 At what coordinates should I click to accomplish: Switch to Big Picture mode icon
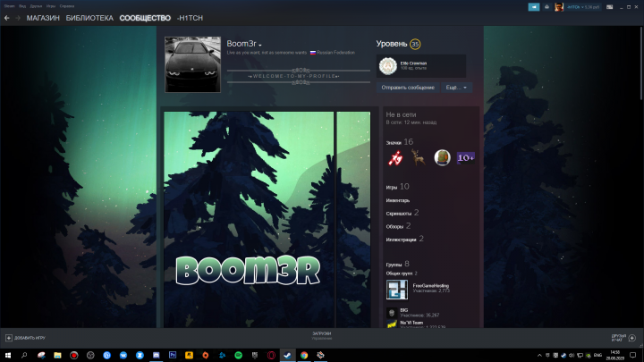click(610, 7)
